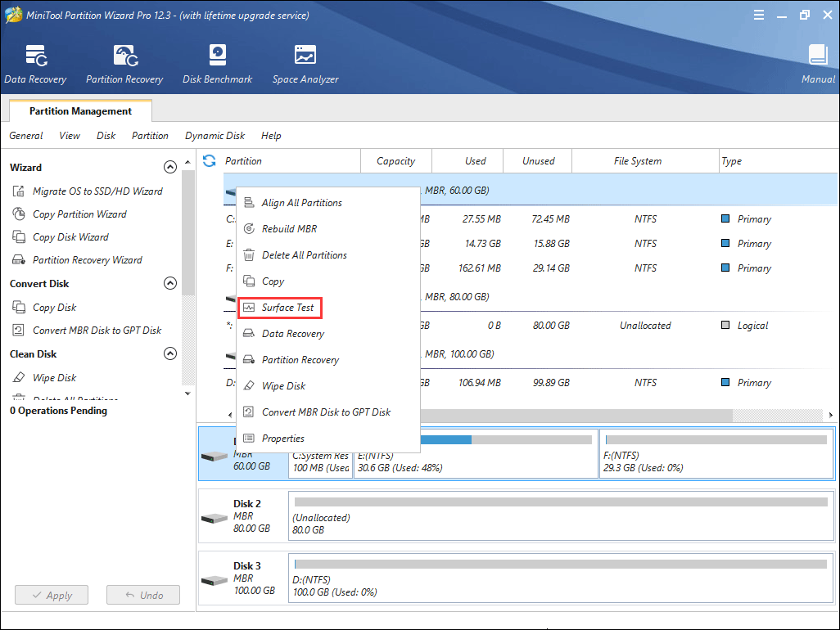Click Disk 3 drive icon
This screenshot has width=840, height=630.
[215, 580]
